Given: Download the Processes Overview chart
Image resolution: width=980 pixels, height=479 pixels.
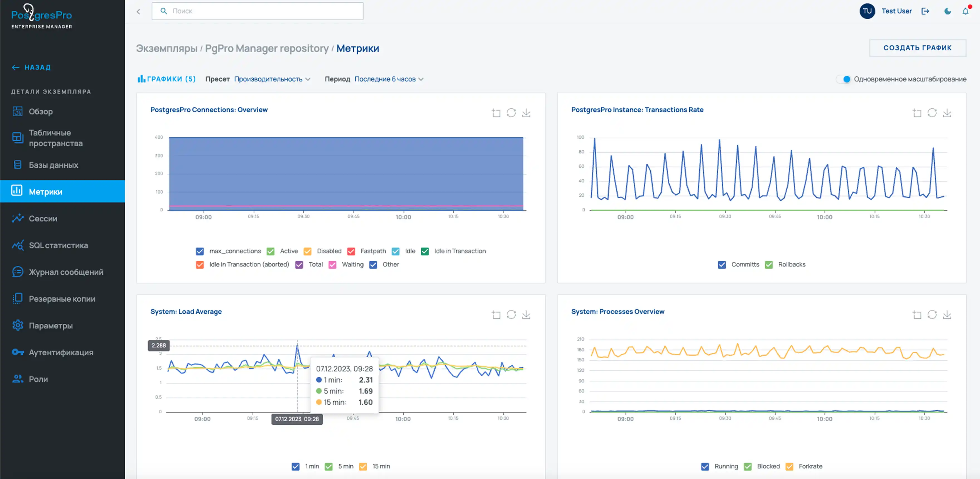Looking at the screenshot, I should (947, 315).
